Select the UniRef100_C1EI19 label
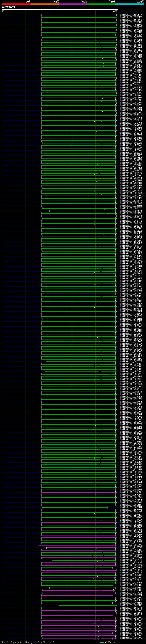 [x=131, y=570]
